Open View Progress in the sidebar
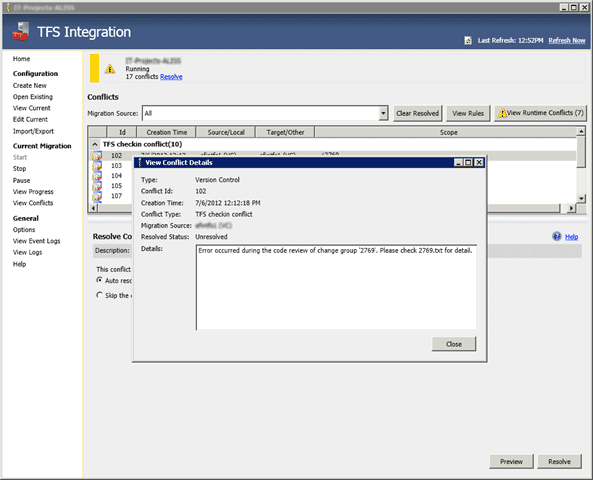 [33, 192]
